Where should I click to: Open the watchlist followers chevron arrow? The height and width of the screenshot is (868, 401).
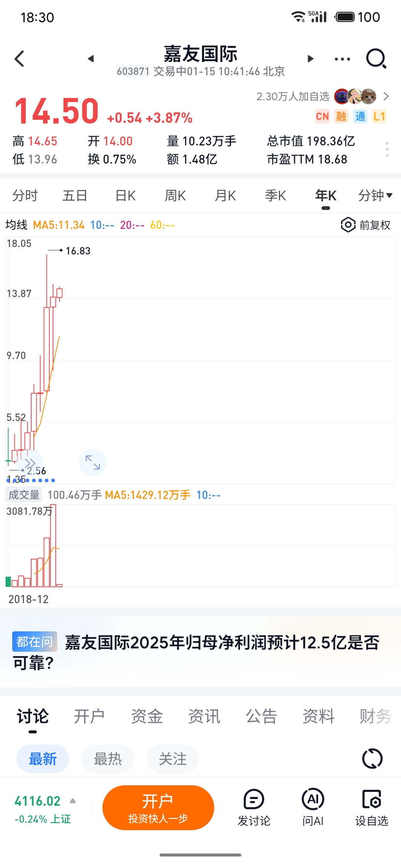pyautogui.click(x=386, y=96)
